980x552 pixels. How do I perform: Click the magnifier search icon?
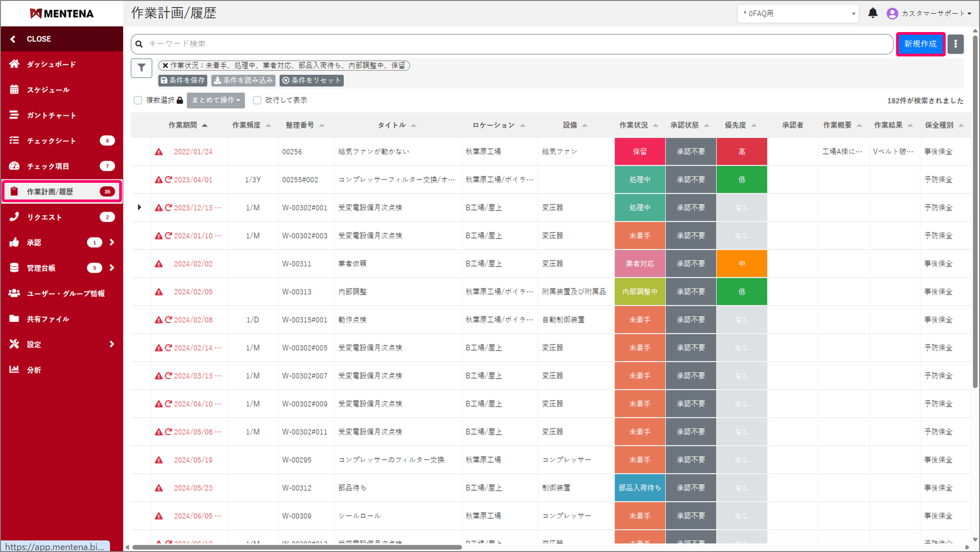coord(139,44)
